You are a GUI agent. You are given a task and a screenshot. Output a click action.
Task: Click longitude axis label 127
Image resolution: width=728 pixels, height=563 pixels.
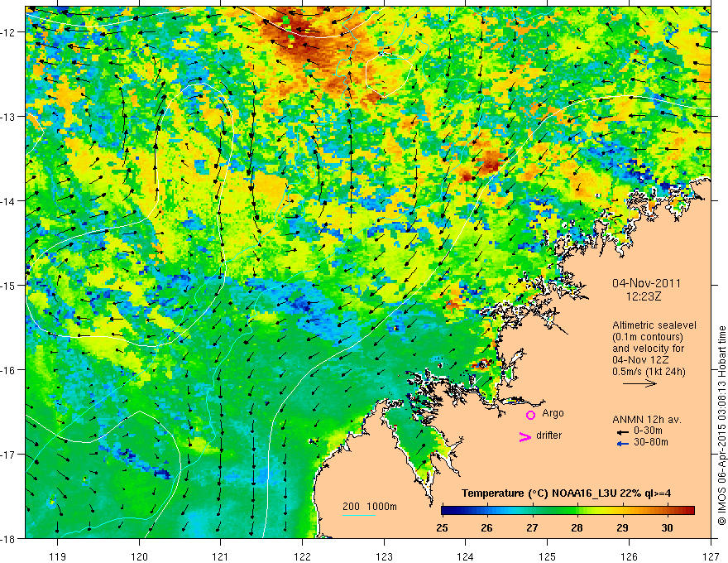click(711, 556)
